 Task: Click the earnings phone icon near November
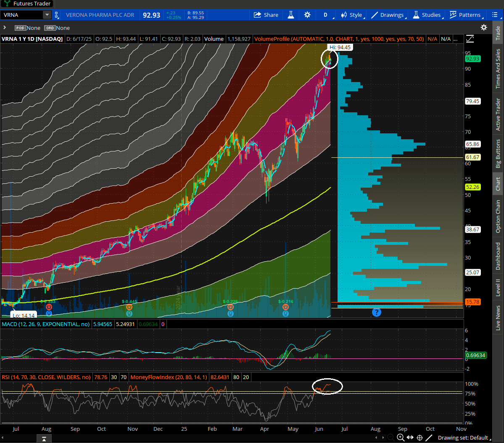tap(129, 307)
